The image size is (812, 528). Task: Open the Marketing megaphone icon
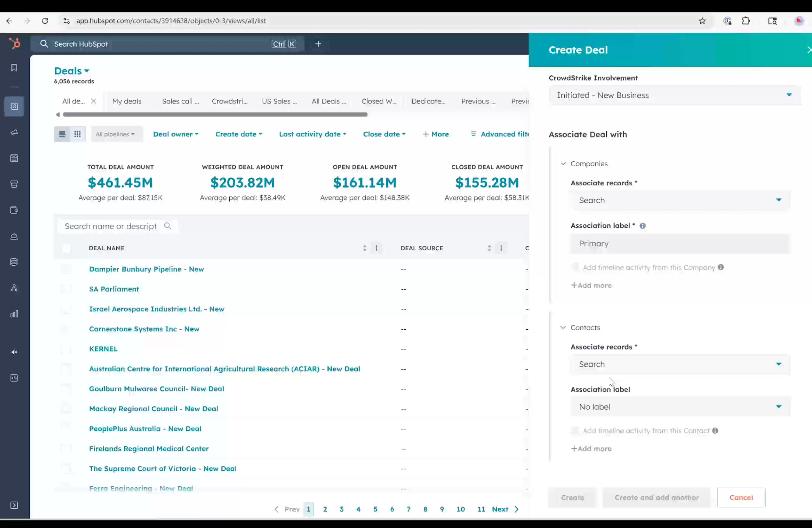(14, 133)
